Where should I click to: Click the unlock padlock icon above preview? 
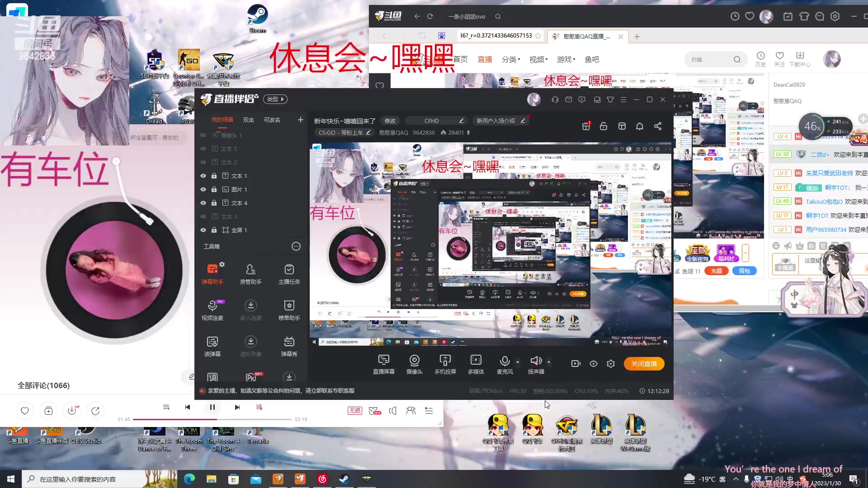(x=604, y=126)
